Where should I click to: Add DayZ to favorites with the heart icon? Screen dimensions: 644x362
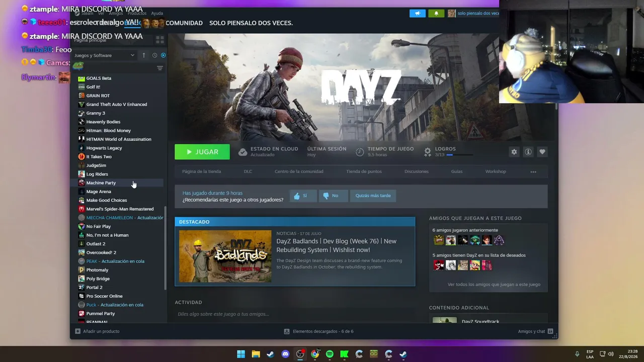542,152
